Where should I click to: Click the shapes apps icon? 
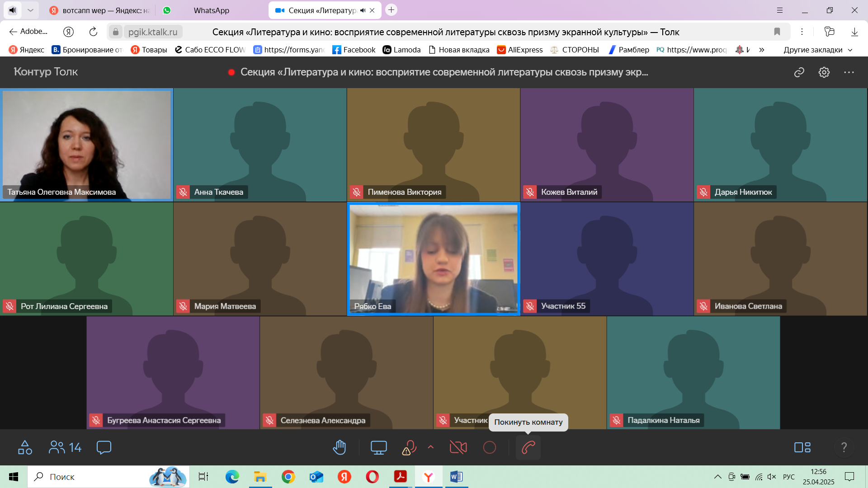click(25, 447)
